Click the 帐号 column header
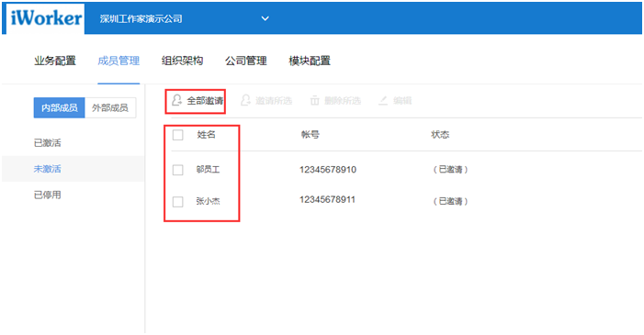The image size is (644, 335). pos(311,135)
